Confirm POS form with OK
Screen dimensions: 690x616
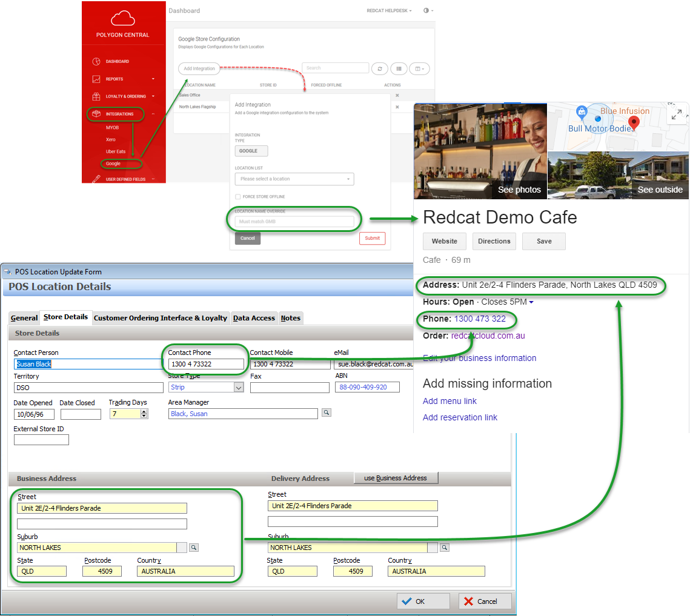(423, 601)
